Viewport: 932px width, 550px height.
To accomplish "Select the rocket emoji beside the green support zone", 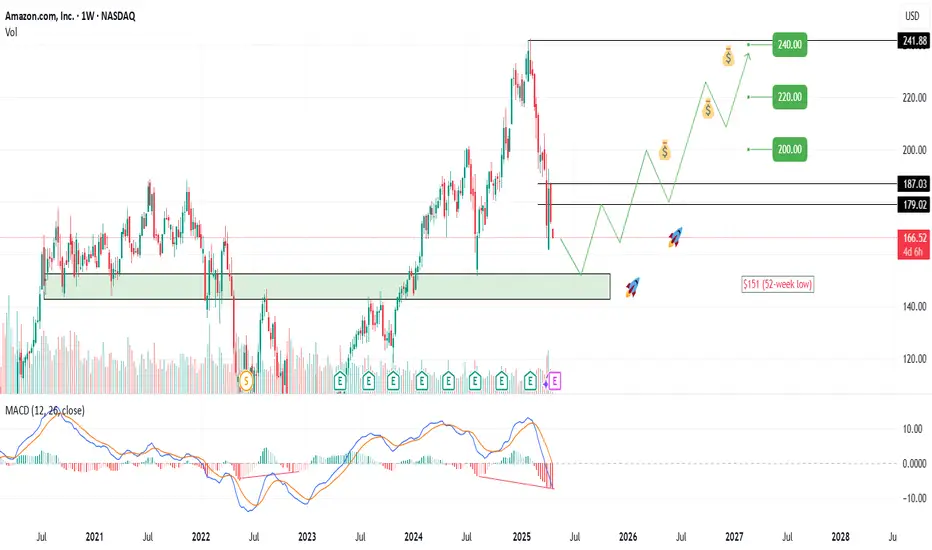I will [632, 287].
